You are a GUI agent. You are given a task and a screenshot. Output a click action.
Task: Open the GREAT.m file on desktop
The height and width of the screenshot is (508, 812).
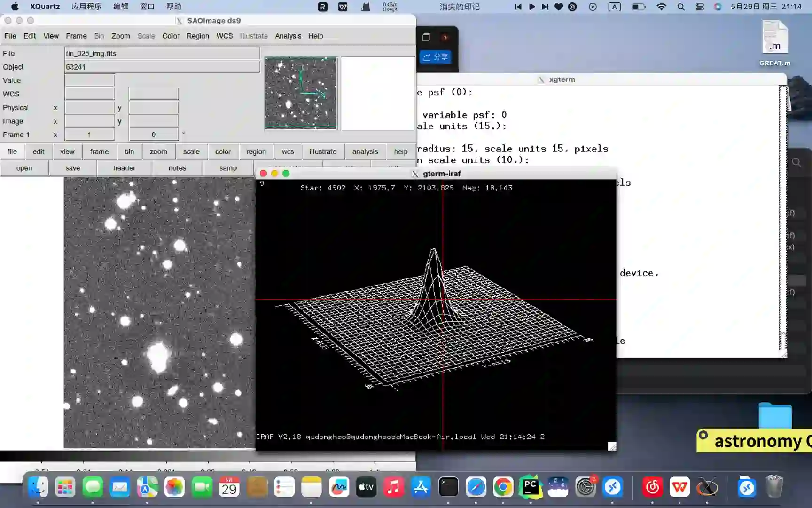tap(775, 43)
